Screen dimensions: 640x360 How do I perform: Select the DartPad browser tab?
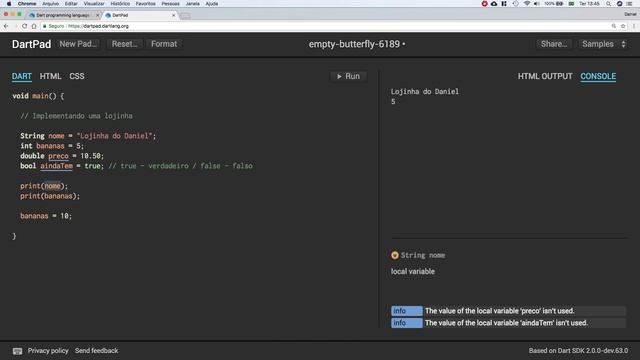tap(140, 15)
